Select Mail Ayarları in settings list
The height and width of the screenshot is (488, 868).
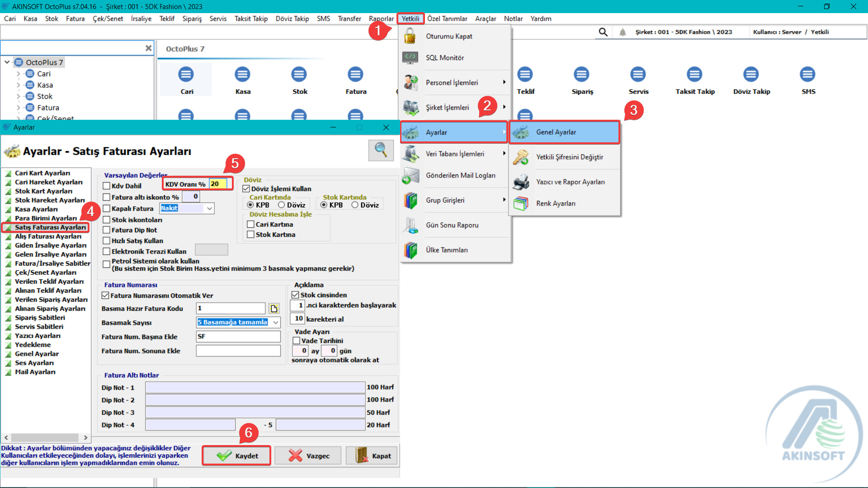click(35, 372)
